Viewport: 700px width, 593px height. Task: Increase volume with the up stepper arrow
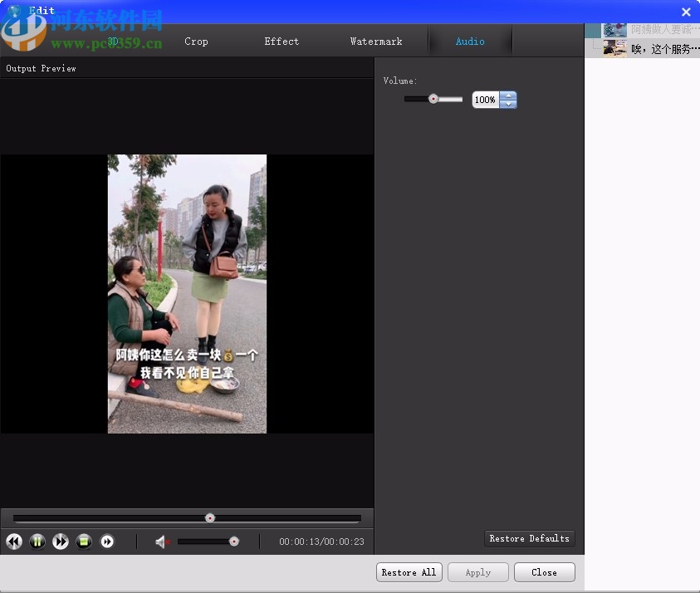point(507,95)
